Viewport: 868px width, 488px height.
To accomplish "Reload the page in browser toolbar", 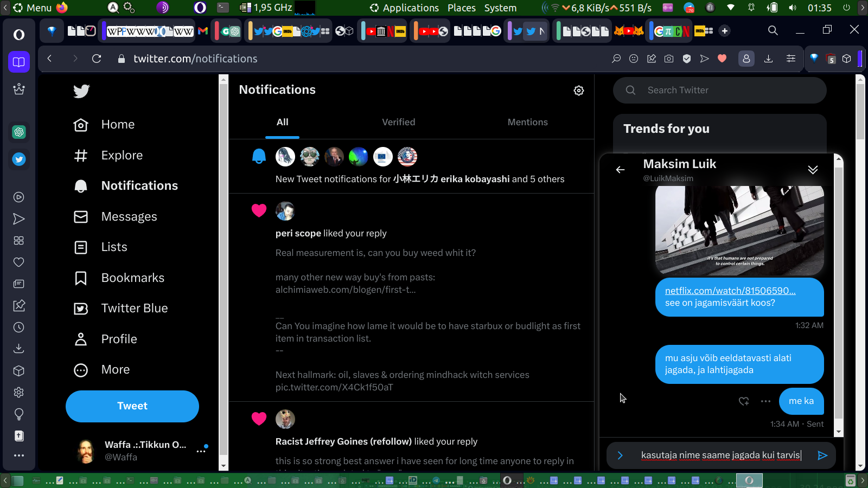I will pos(97,59).
